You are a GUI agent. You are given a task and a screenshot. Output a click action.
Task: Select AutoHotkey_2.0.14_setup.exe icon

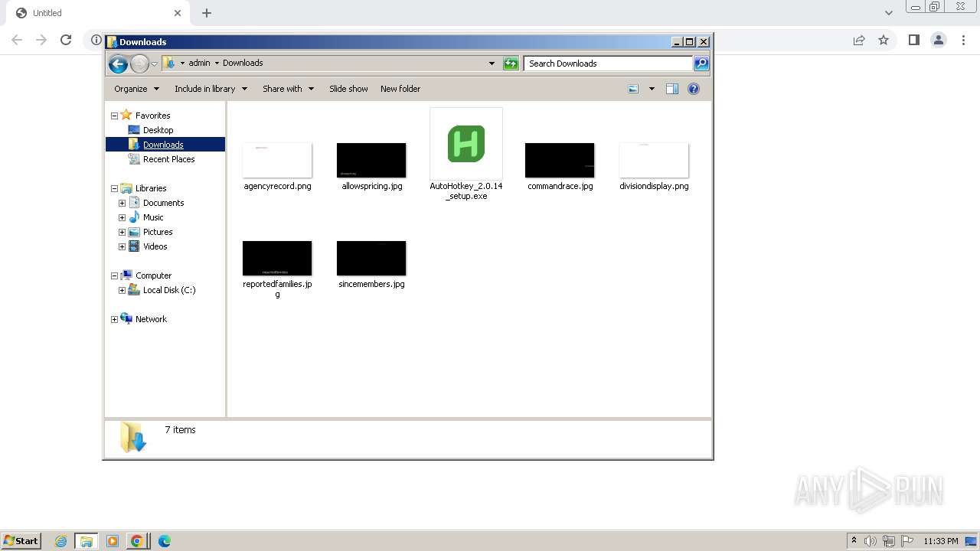[466, 144]
